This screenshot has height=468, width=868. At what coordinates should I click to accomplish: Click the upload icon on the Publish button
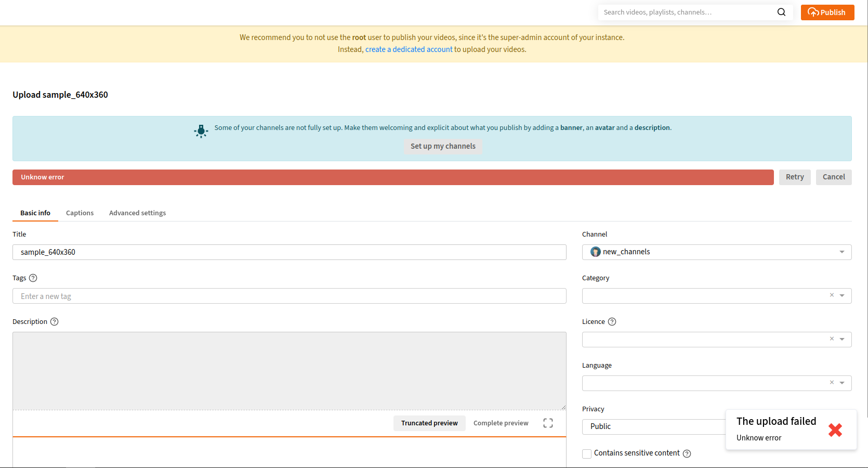(x=812, y=12)
